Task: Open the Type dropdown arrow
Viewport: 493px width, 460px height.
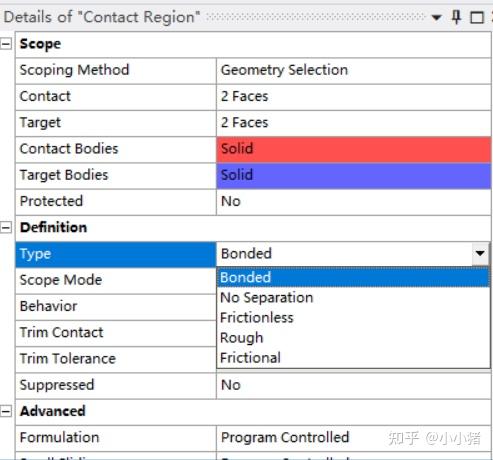Action: pos(480,254)
